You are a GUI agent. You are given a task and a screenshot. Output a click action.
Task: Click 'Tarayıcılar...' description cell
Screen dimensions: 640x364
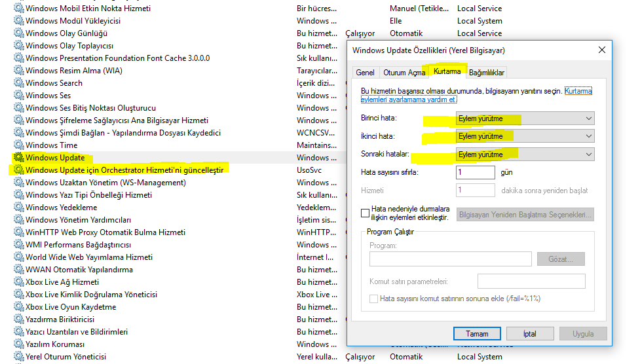pyautogui.click(x=317, y=70)
